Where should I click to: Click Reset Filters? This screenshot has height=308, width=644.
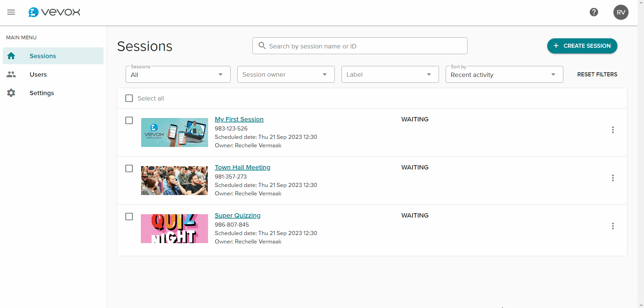click(597, 74)
